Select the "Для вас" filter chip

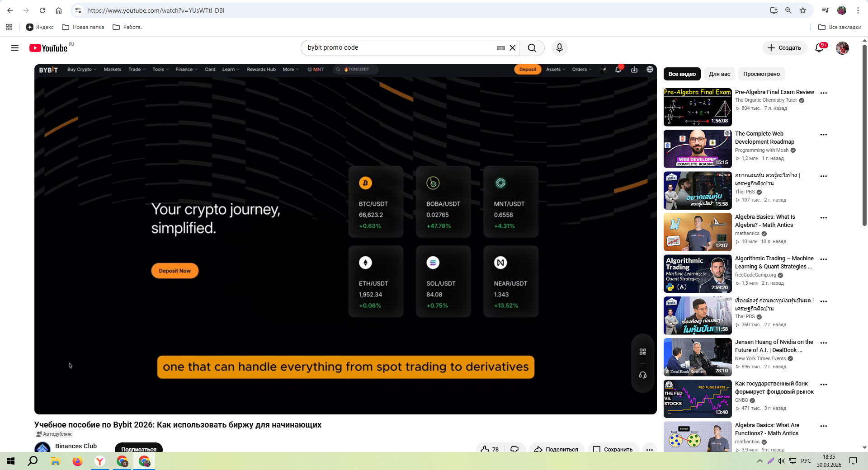(x=719, y=74)
